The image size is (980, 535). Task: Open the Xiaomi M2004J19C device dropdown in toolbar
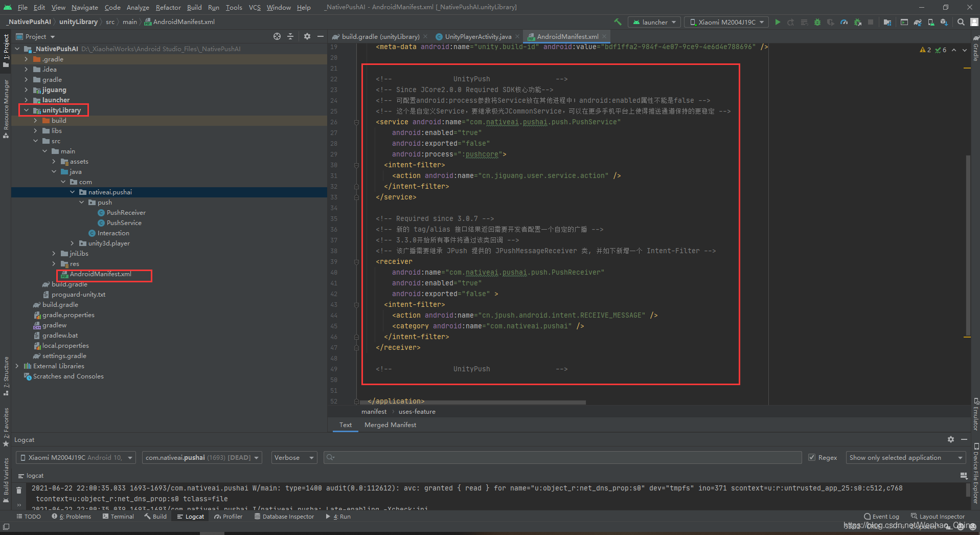[726, 22]
